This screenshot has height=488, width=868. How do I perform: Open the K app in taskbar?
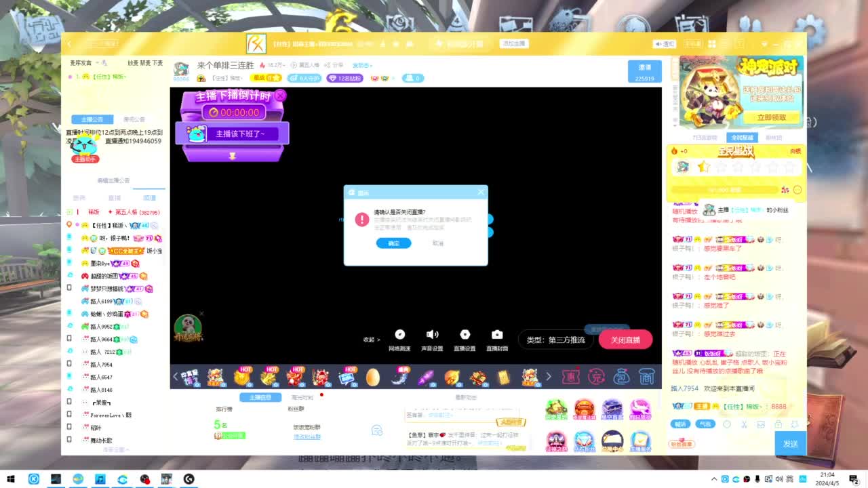pos(34,479)
